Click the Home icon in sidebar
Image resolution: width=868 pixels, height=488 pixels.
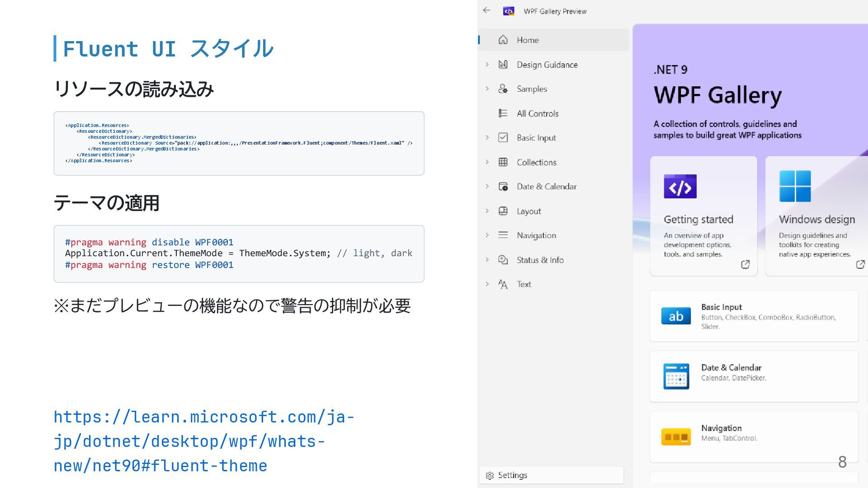click(x=503, y=40)
